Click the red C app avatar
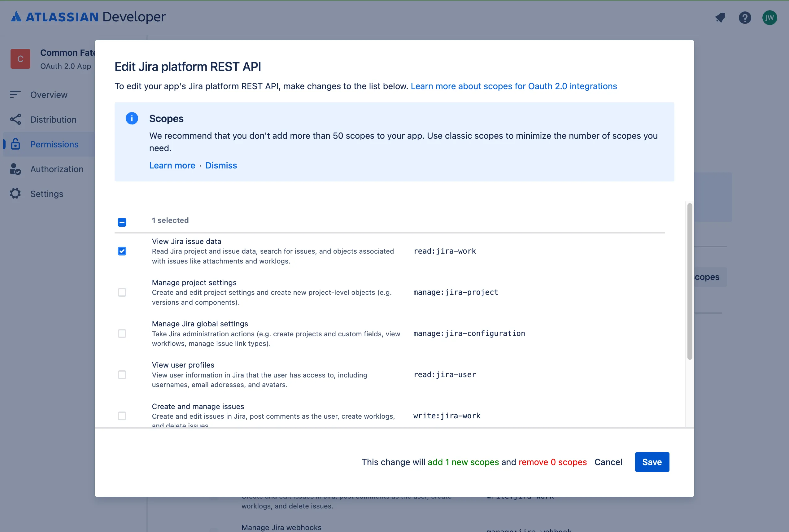Viewport: 789px width, 532px height. pyautogui.click(x=20, y=59)
